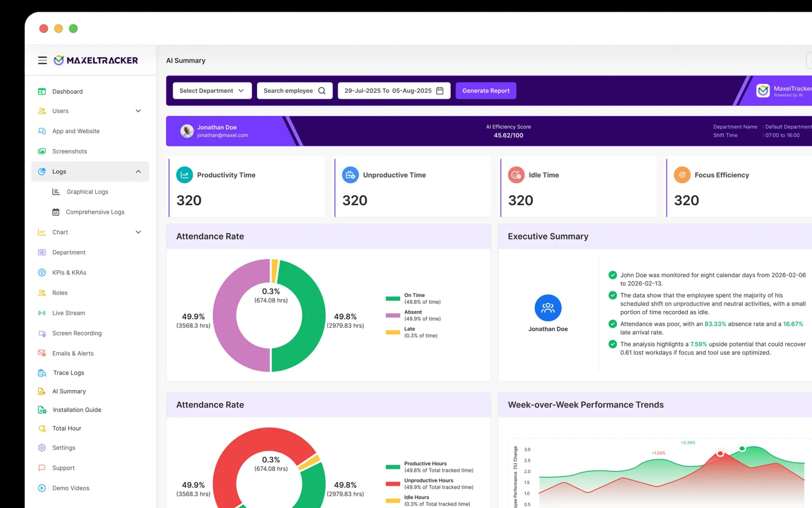Click the Screen Recording icon
The height and width of the screenshot is (508, 812).
(42, 333)
